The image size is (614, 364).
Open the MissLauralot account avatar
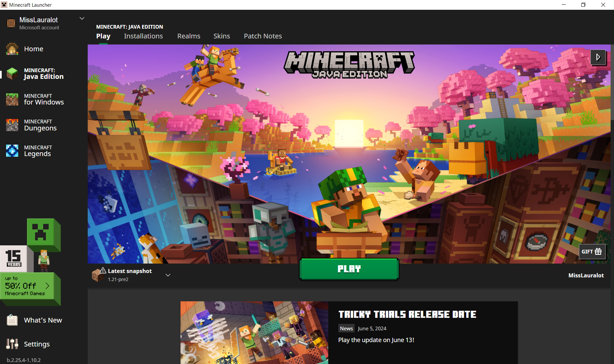click(x=11, y=23)
